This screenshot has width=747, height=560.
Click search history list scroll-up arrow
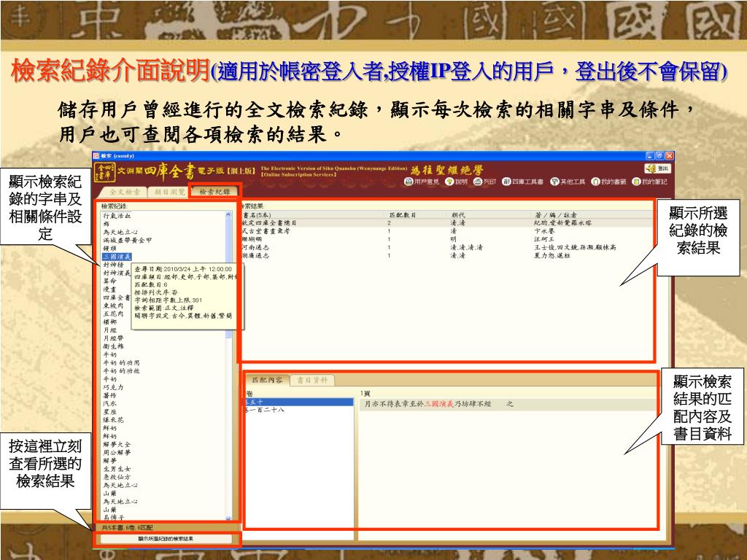point(228,215)
